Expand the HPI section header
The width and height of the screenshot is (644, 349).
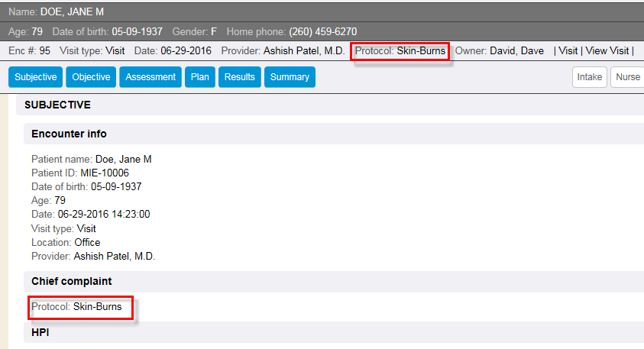[40, 333]
